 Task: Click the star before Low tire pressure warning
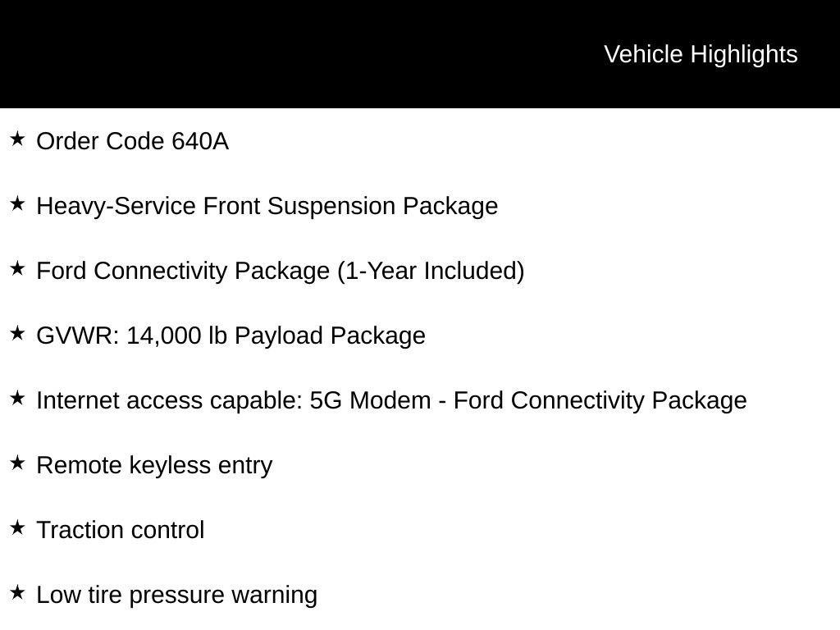pyautogui.click(x=17, y=593)
